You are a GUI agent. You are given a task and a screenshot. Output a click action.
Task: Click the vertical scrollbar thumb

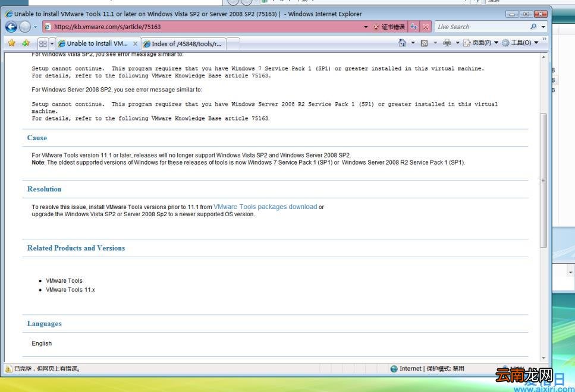tap(543, 180)
